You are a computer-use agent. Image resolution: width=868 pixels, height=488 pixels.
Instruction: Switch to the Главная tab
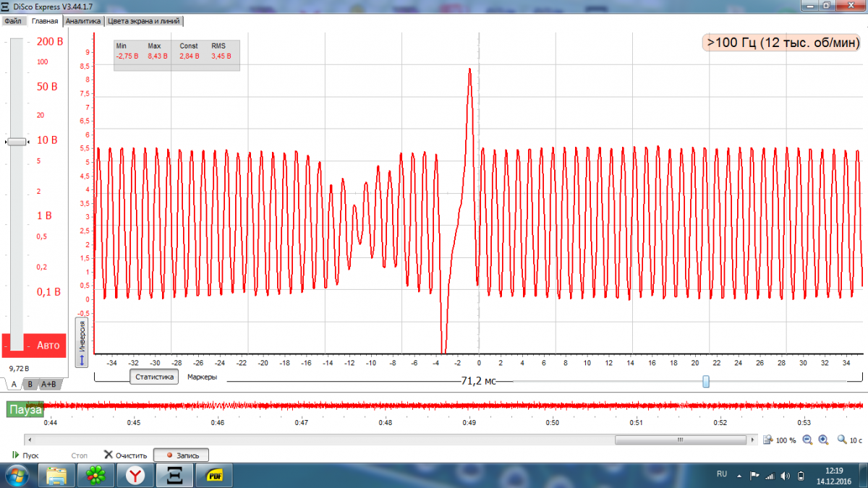44,21
